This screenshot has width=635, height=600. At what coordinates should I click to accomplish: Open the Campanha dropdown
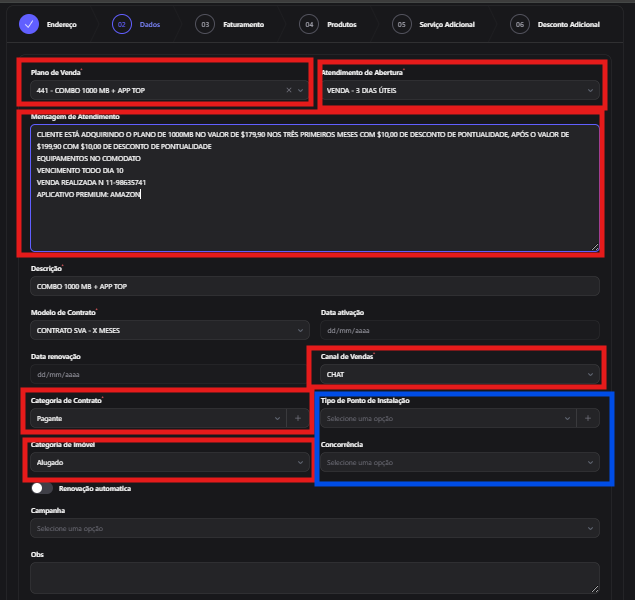point(315,528)
